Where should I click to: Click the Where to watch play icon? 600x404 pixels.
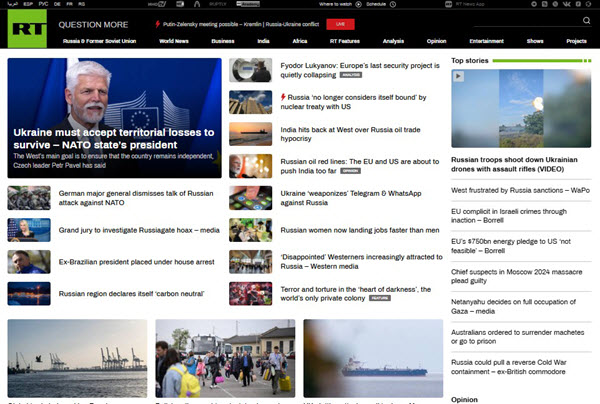pos(359,4)
